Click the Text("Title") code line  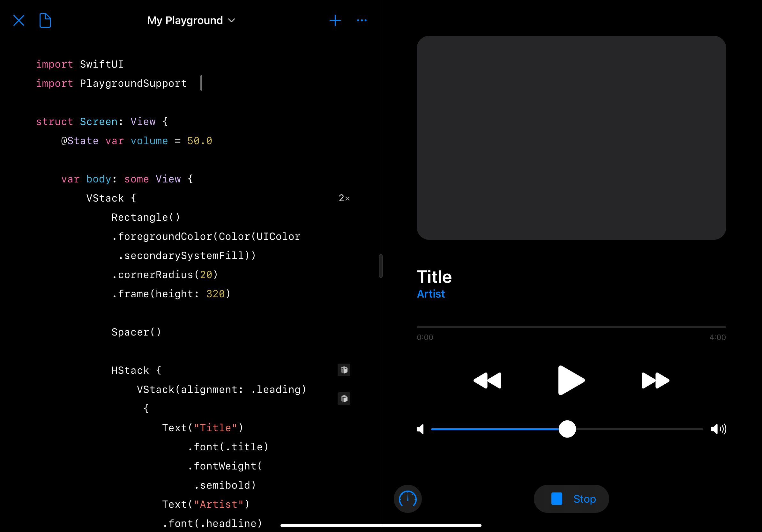click(x=202, y=427)
